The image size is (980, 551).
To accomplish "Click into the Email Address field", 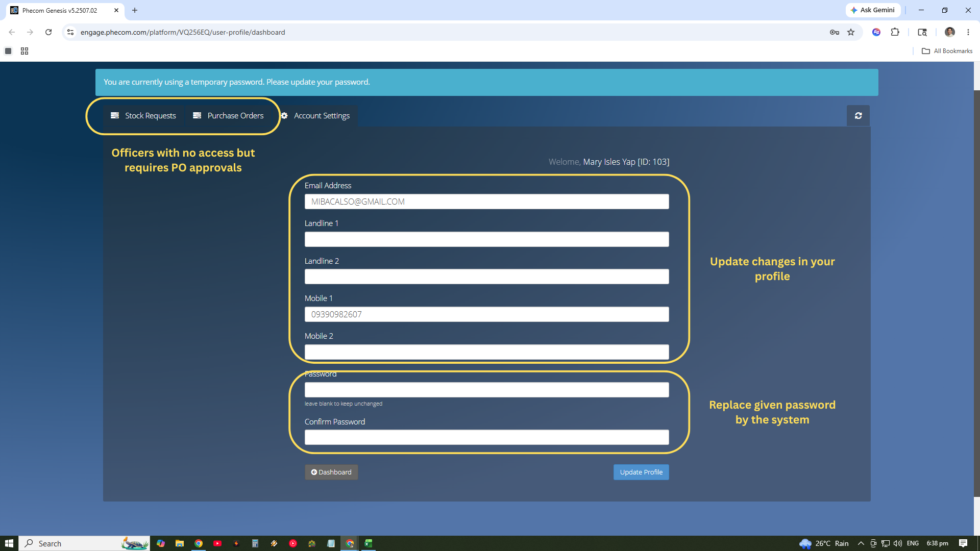I will pos(486,202).
